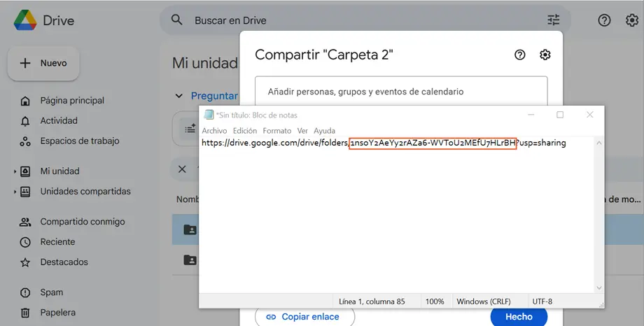Open Actividad in sidebar

[59, 121]
